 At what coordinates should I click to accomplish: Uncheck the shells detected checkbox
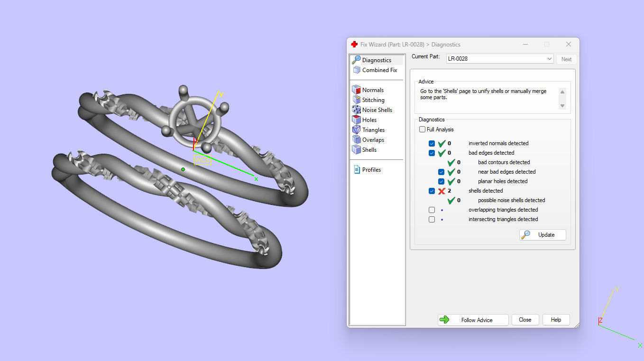[x=432, y=191]
